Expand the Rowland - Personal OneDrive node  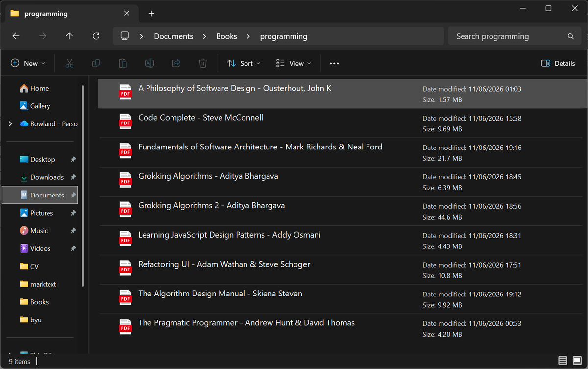tap(10, 124)
